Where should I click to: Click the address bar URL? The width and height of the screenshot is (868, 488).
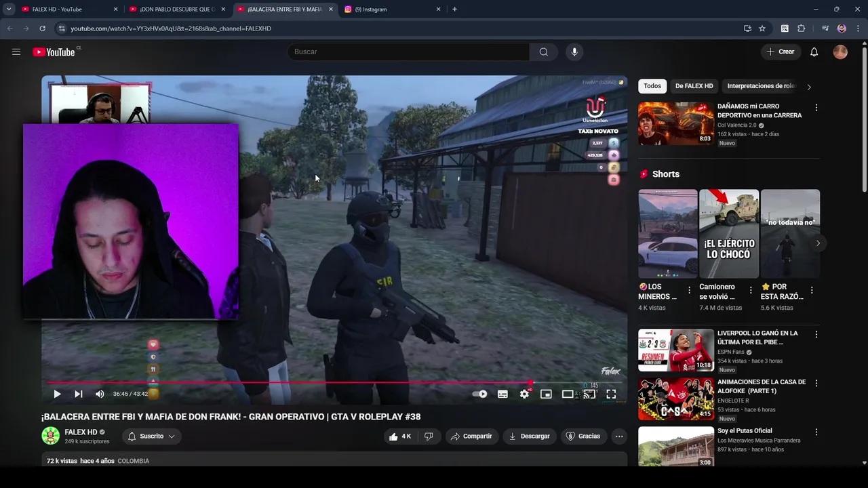pos(171,28)
